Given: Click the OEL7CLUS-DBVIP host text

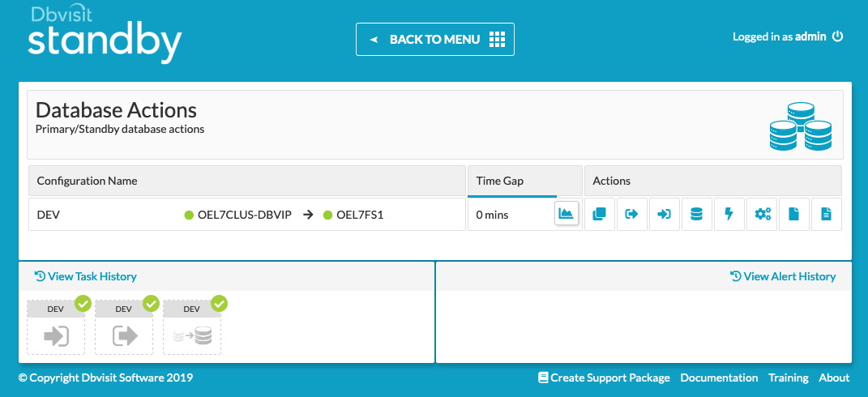Looking at the screenshot, I should tap(244, 215).
